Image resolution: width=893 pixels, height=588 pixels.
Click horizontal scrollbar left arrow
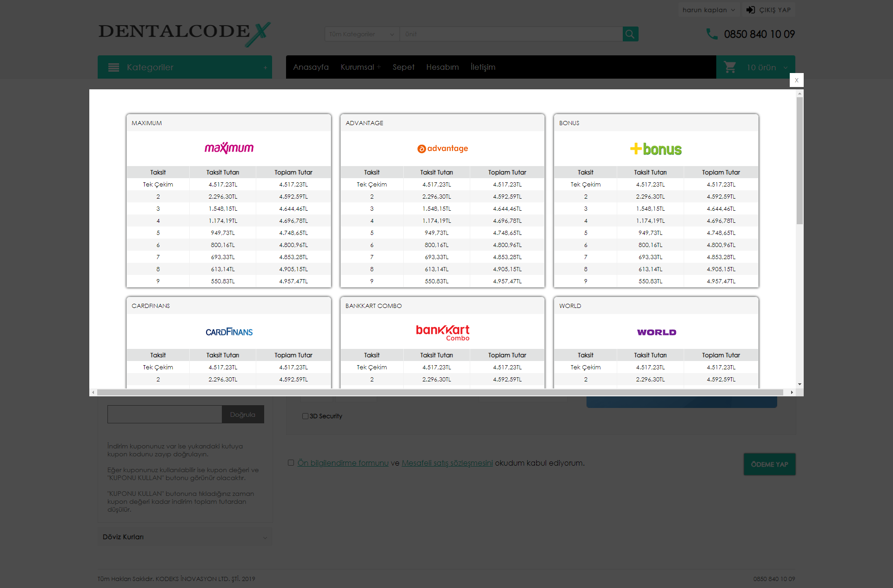tap(93, 392)
